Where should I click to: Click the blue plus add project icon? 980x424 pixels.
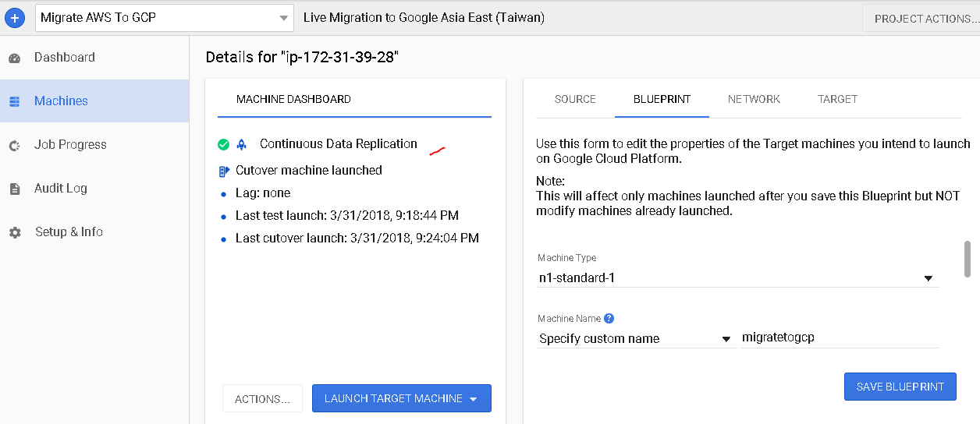point(16,17)
